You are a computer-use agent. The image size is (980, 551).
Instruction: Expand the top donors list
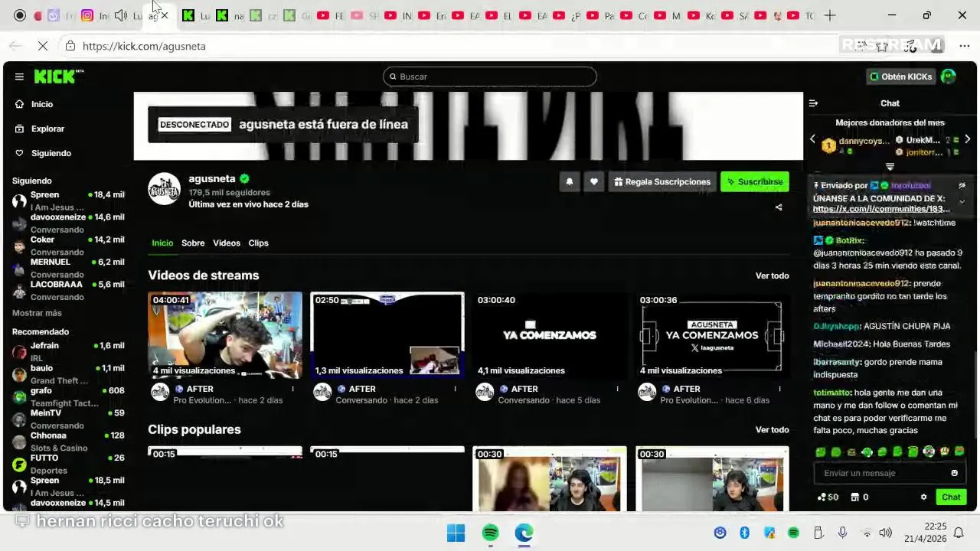pyautogui.click(x=890, y=166)
